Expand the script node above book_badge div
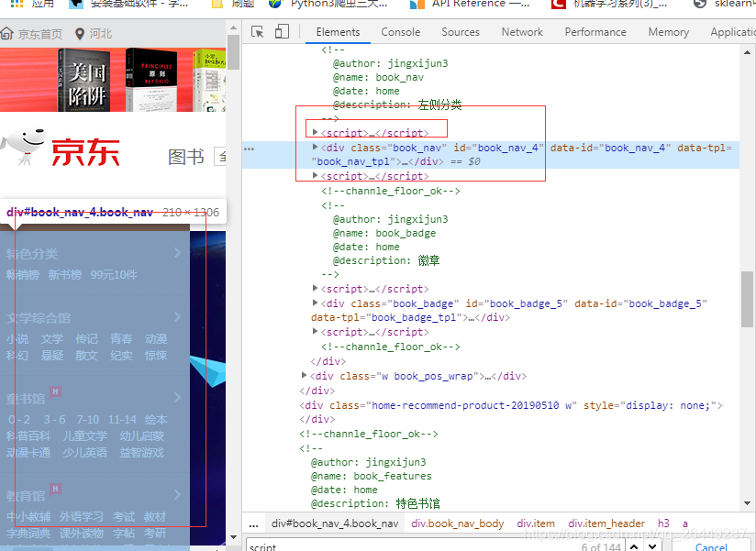The width and height of the screenshot is (756, 551). point(316,288)
